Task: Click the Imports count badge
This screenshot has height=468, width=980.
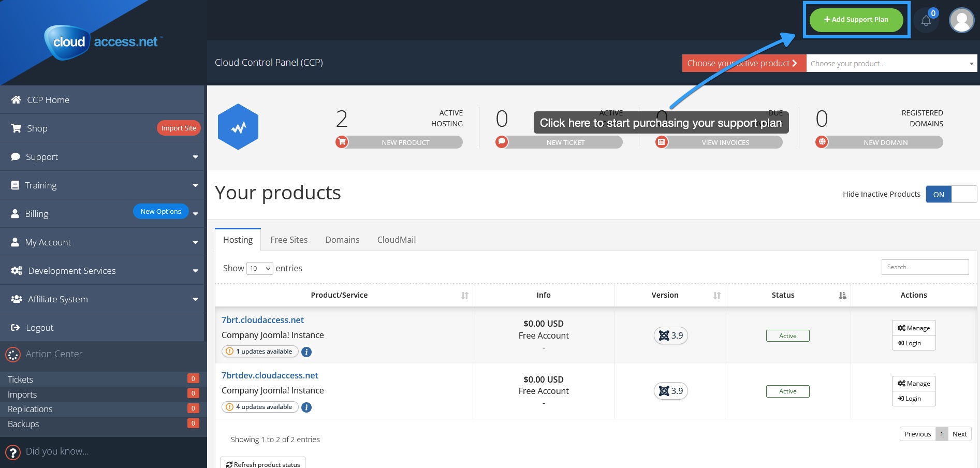Action: 193,393
